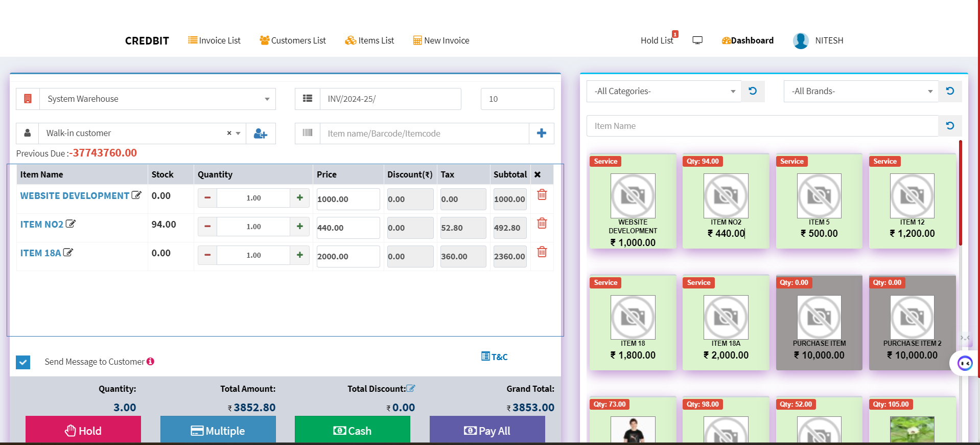
Task: Edit the ITEM NO2 line item
Action: point(71,224)
